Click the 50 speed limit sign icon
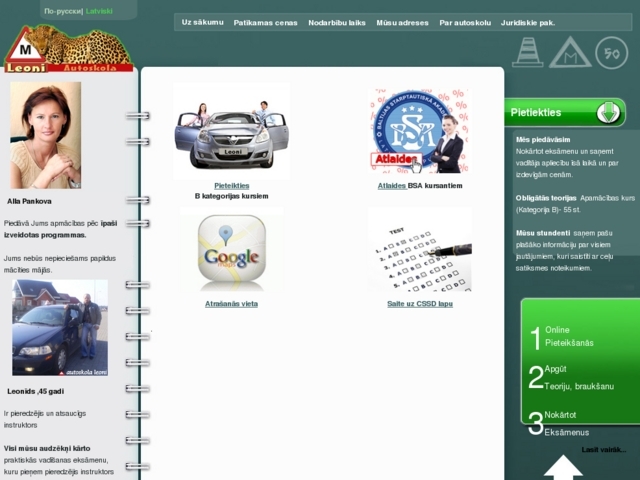The width and height of the screenshot is (640, 480). (x=611, y=52)
